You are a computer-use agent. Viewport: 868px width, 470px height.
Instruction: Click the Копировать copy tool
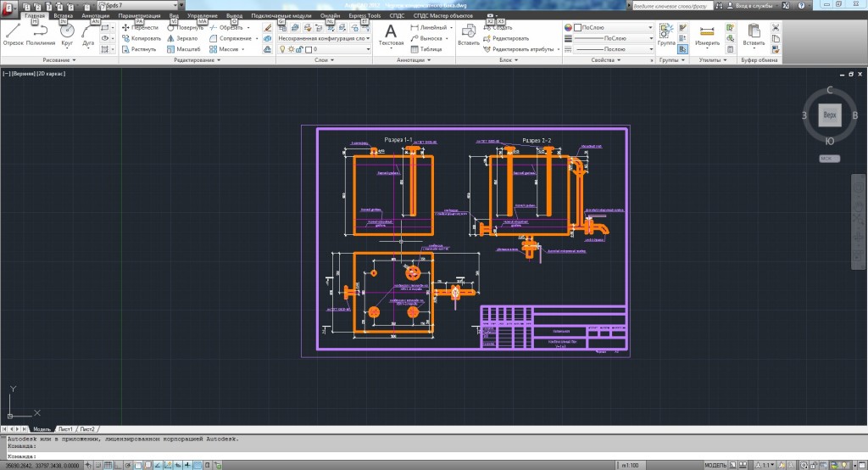point(142,38)
